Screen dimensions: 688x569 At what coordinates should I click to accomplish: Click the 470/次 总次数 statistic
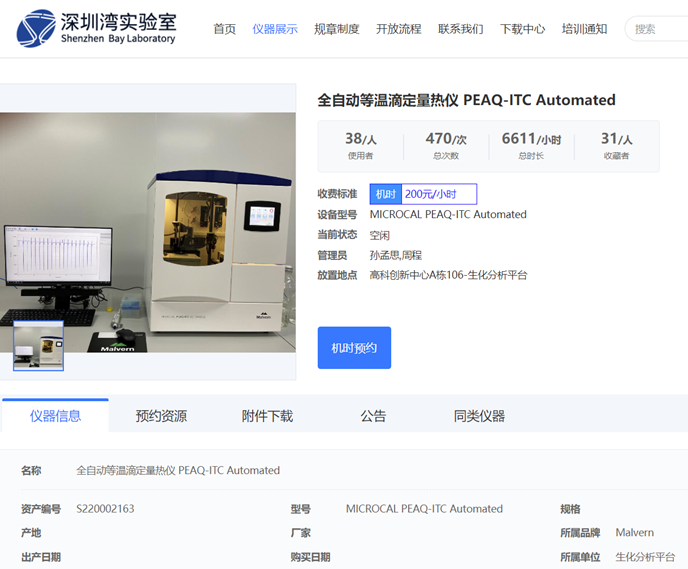(446, 145)
